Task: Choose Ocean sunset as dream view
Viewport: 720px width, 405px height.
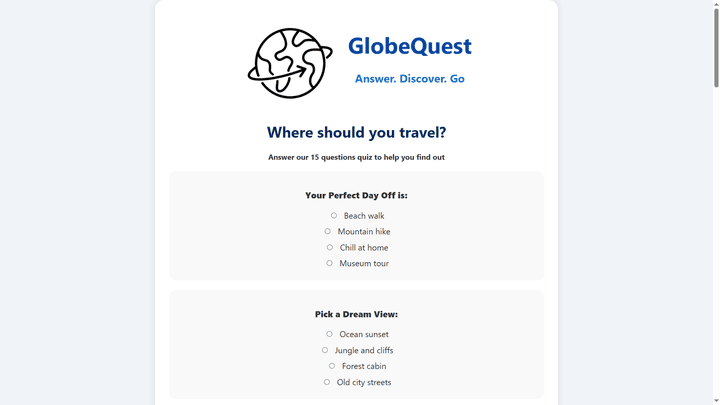Action: [329, 334]
